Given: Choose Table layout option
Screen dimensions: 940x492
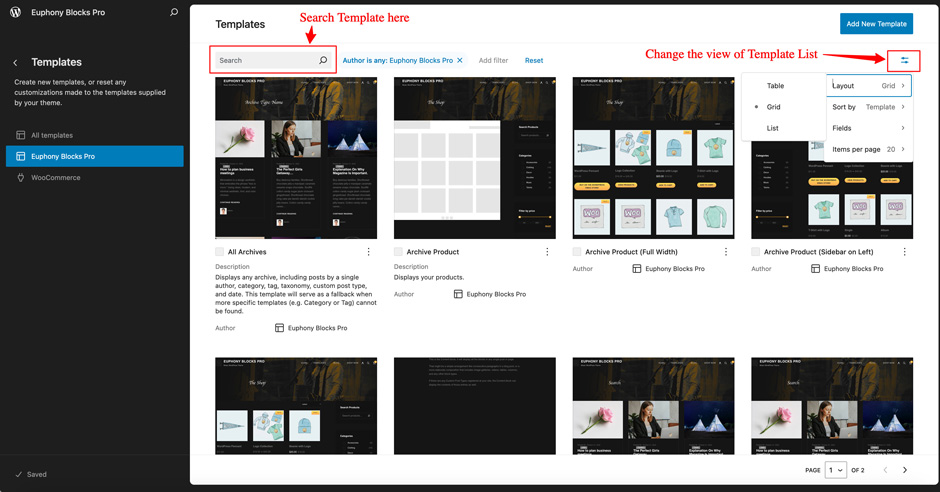Looking at the screenshot, I should tap(775, 86).
